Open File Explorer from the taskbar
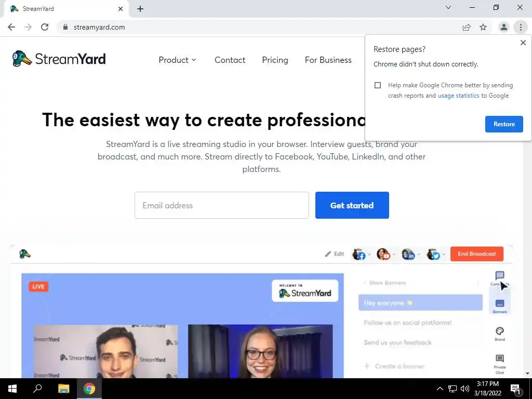532x399 pixels. point(63,389)
